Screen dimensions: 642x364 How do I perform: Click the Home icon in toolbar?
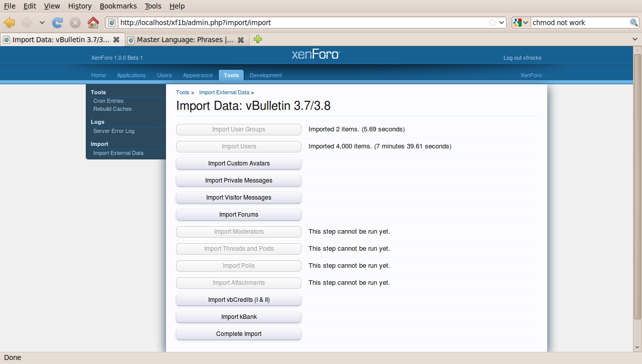[93, 23]
